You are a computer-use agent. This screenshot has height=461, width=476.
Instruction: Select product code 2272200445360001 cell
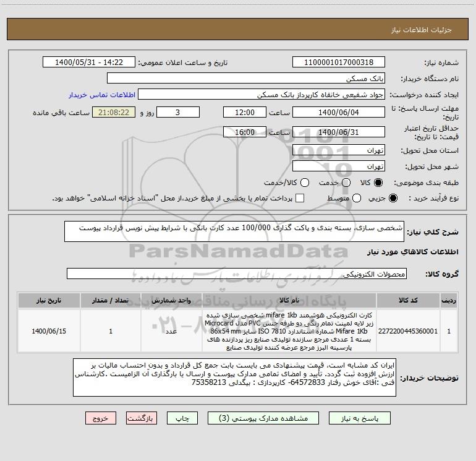408,331
